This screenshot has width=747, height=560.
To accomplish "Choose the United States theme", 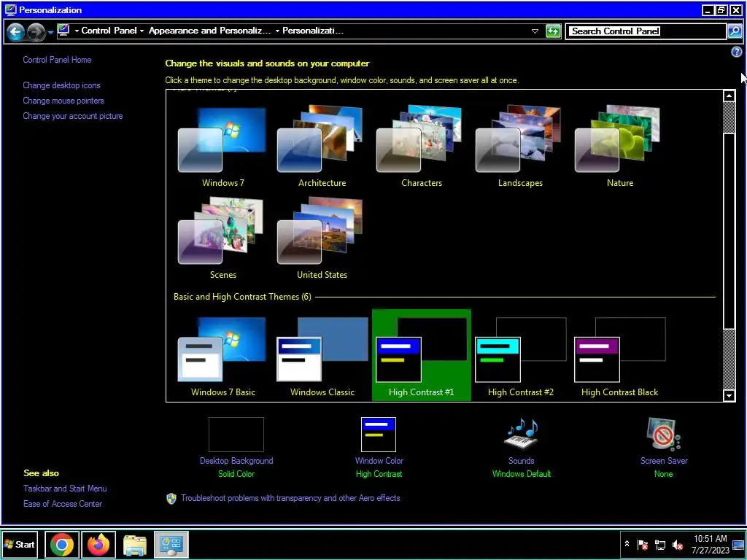I will [x=322, y=238].
